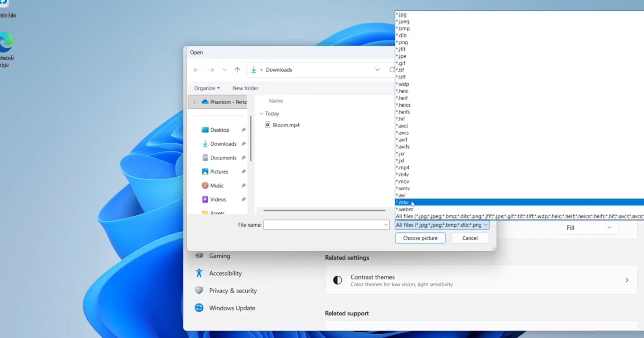Collapse the Today file group
644x338 pixels.
click(261, 114)
